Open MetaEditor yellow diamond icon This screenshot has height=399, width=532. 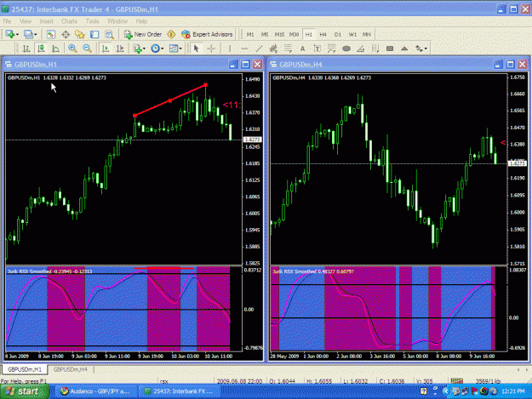point(171,34)
